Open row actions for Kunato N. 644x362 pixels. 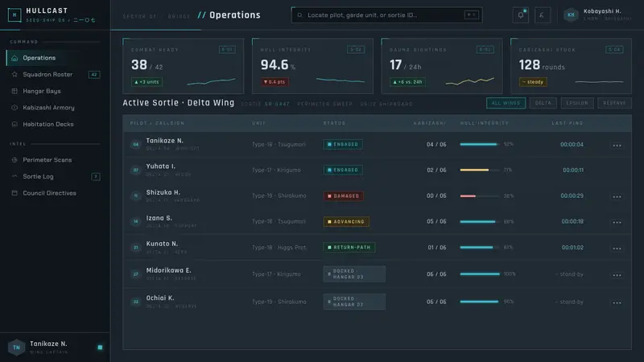coord(617,249)
